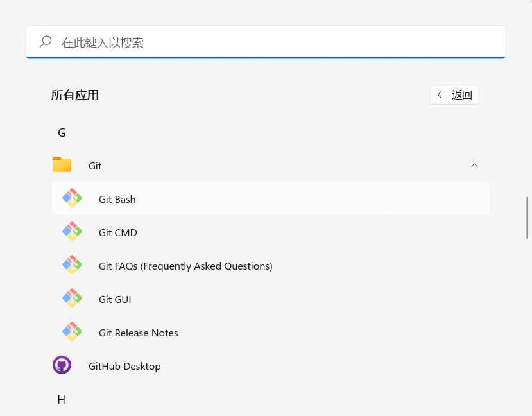Click the app list vertical scrollbar

(528, 218)
